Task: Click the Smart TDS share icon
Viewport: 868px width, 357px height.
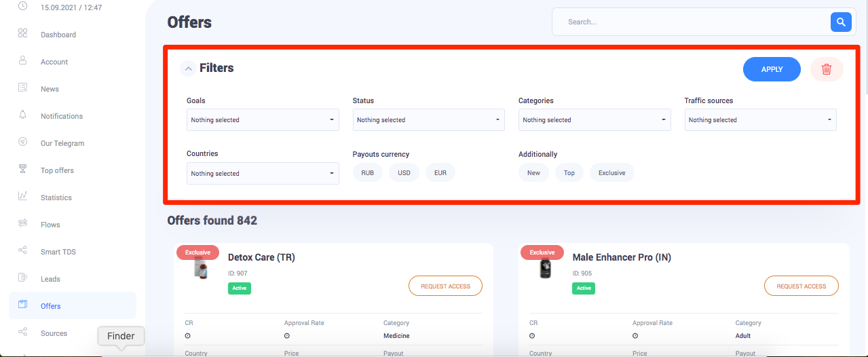Action: [22, 250]
